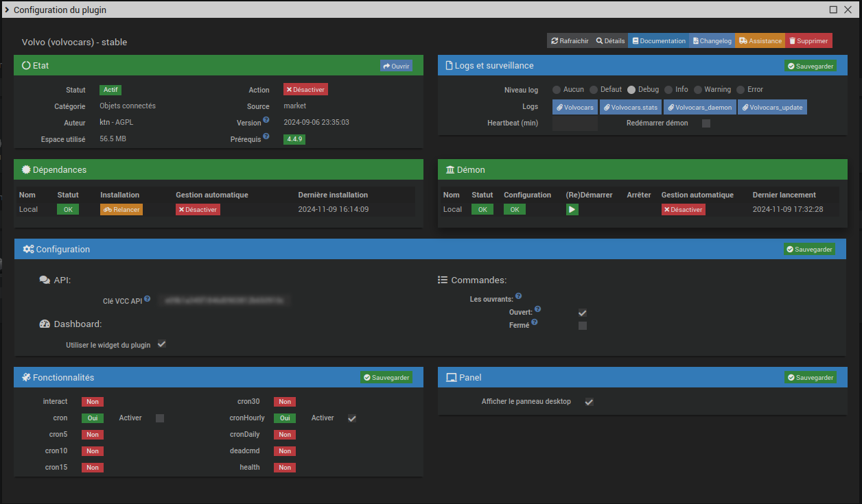
Task: Click the Non badge for cron15
Action: 93,468
